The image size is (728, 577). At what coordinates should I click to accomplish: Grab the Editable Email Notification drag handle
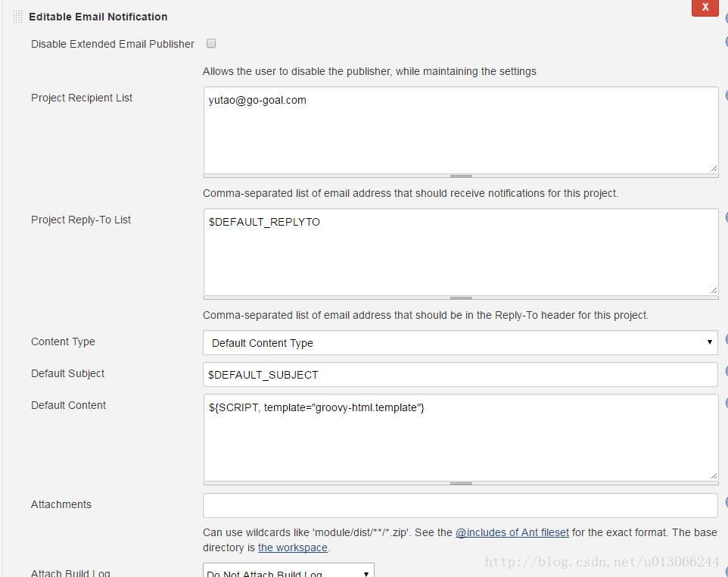tap(17, 17)
